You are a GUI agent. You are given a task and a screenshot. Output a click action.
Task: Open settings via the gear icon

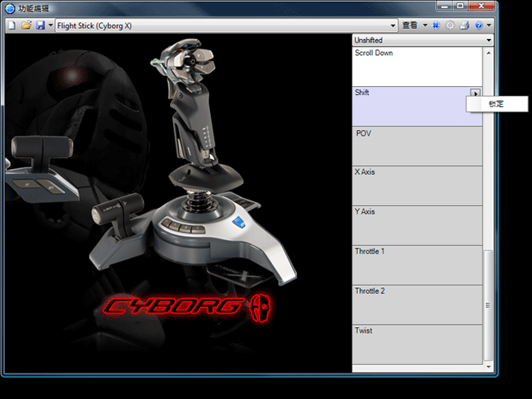pos(451,26)
